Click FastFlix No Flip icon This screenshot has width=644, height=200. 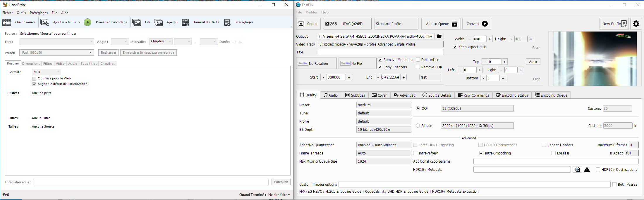tap(345, 63)
